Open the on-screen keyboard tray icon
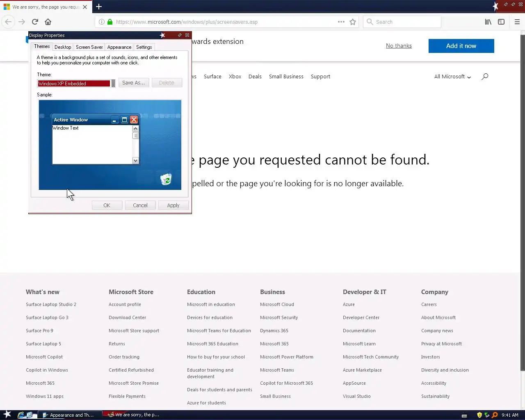This screenshot has width=525, height=420. (464, 415)
